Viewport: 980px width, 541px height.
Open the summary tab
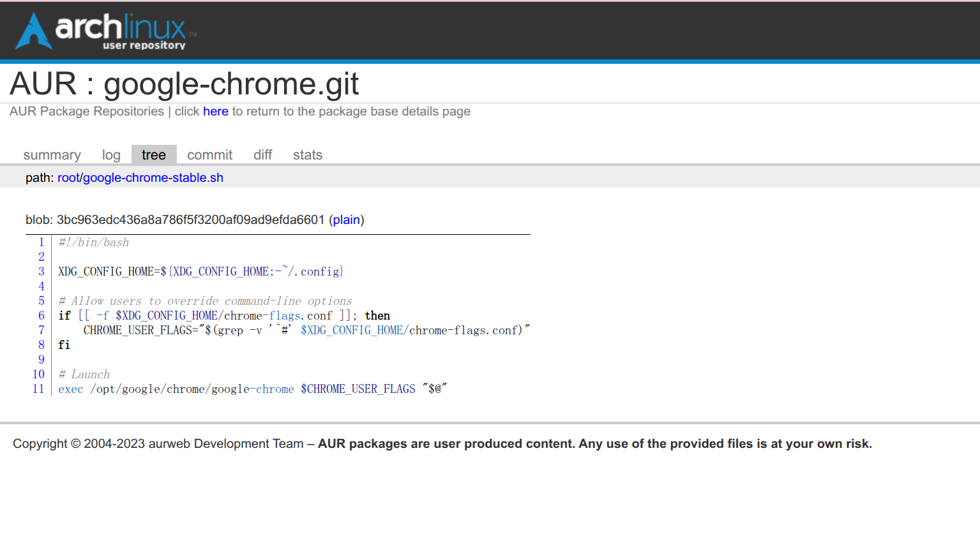coord(52,155)
